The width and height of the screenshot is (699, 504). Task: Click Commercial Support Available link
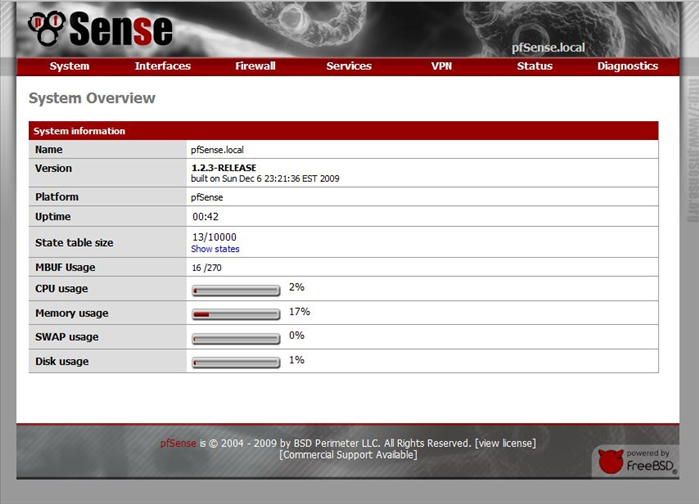coord(348,455)
